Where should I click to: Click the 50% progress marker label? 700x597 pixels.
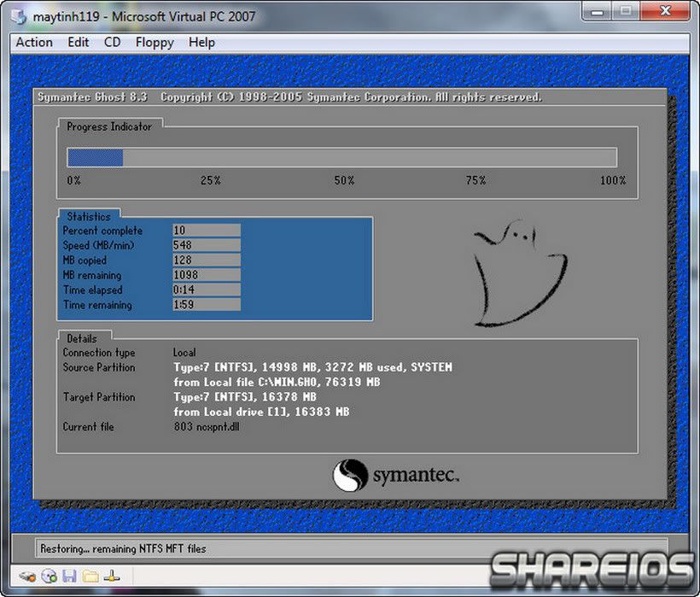click(x=344, y=180)
